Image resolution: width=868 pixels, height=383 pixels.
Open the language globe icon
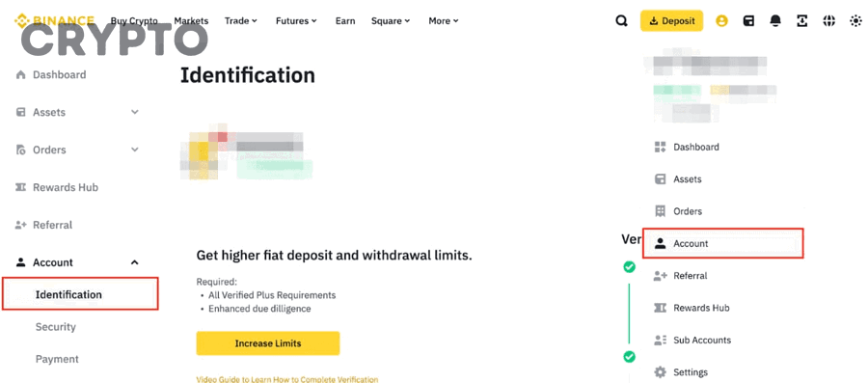828,21
